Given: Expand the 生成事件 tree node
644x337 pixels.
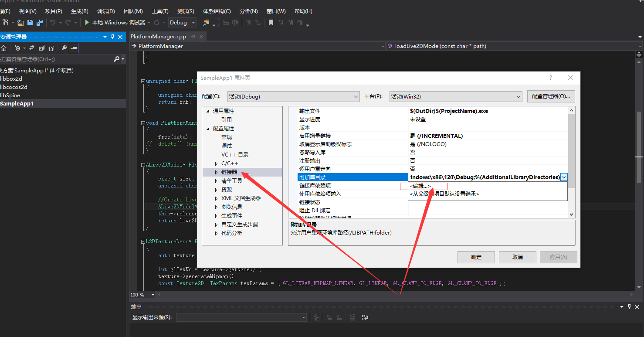Looking at the screenshot, I should click(217, 216).
